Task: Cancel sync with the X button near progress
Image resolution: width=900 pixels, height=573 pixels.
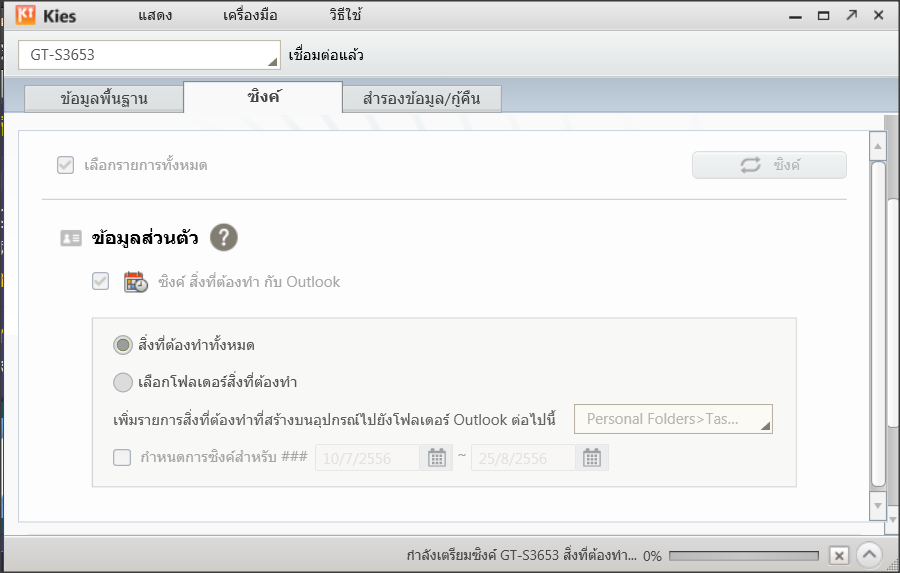Action: coord(839,556)
